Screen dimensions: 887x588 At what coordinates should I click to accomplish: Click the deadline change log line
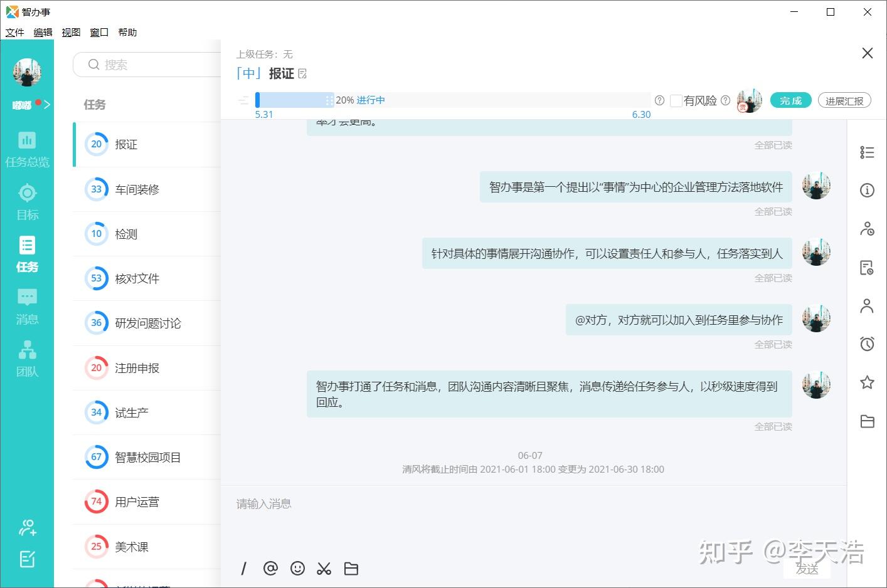coord(533,469)
